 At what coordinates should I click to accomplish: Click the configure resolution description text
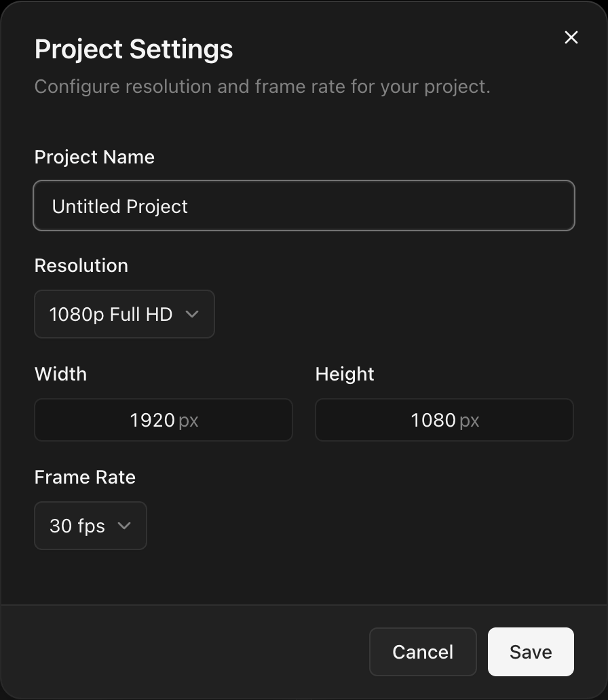[x=265, y=86]
